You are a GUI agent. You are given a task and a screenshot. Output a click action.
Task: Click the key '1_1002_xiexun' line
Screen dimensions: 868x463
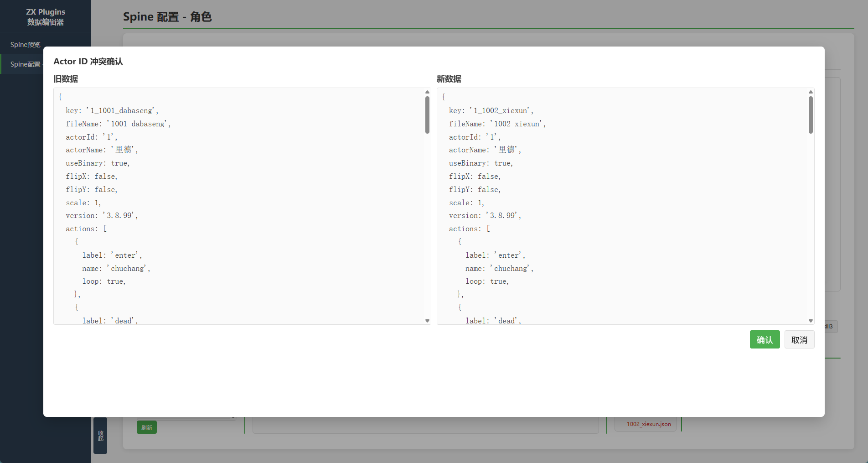491,110
